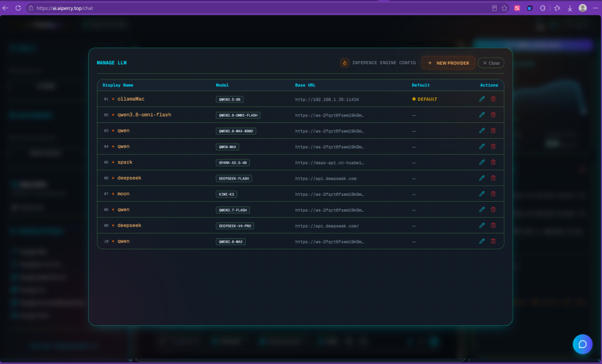Image resolution: width=602 pixels, height=364 pixels.
Task: Click the https://api.deepseek.com/ URL in row 09
Action: (x=327, y=226)
